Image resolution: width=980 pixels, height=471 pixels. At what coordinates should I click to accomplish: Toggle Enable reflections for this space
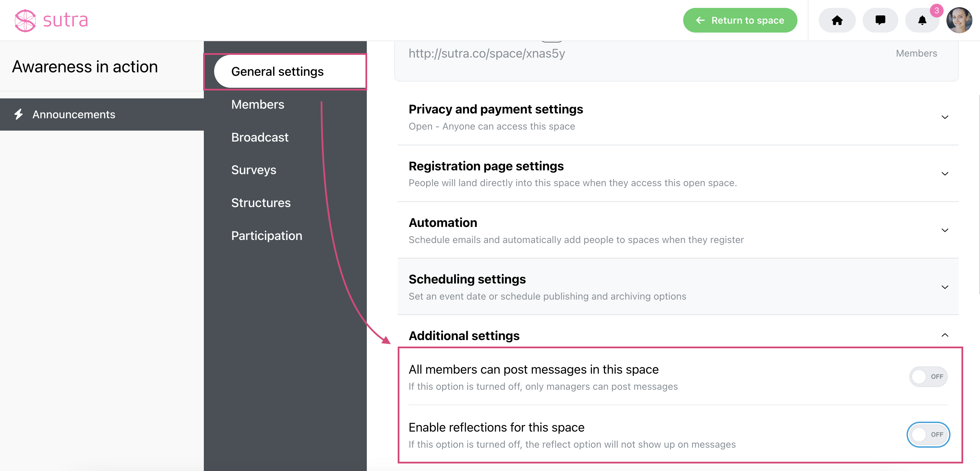click(x=928, y=435)
